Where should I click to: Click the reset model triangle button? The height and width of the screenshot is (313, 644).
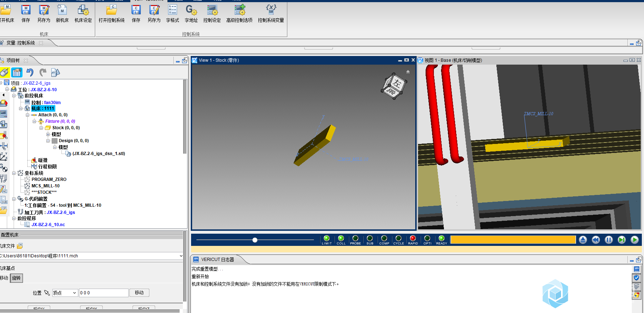pos(583,240)
